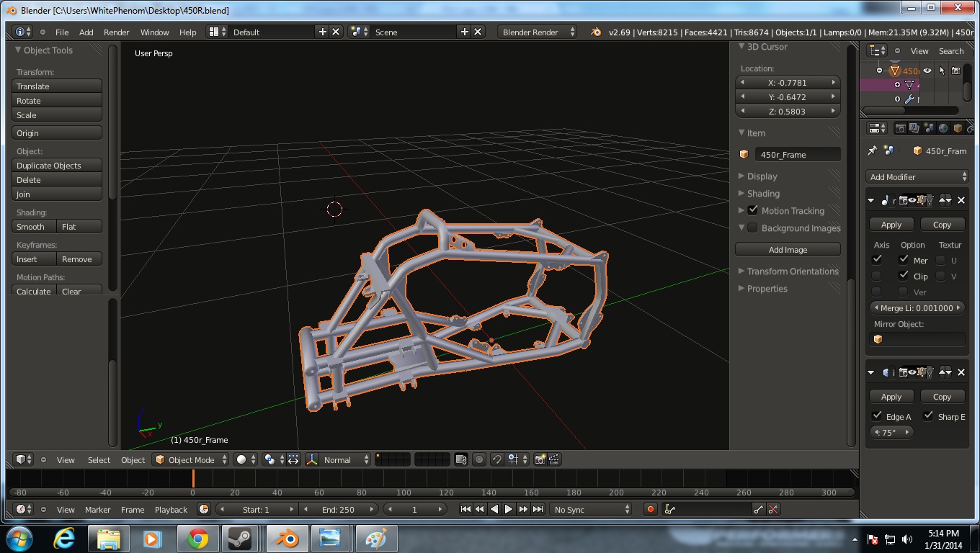Toggle the properties pin icon
This screenshot has width=980, height=553.
point(873,150)
